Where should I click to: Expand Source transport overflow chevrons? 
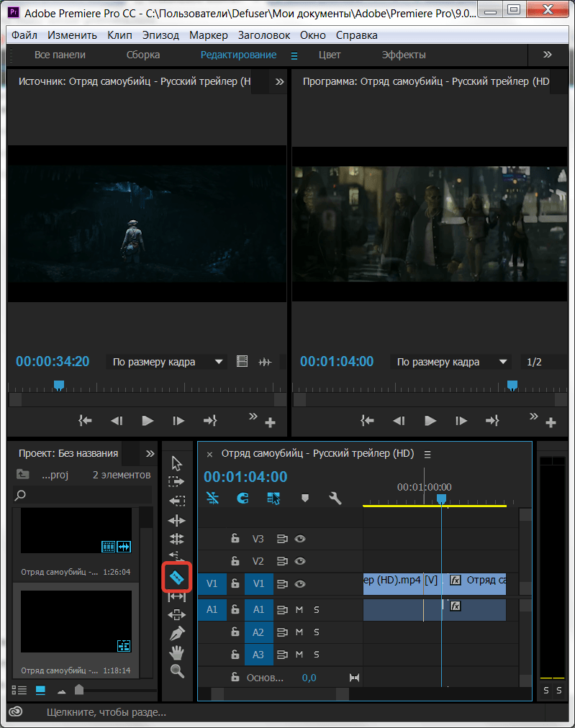253,416
